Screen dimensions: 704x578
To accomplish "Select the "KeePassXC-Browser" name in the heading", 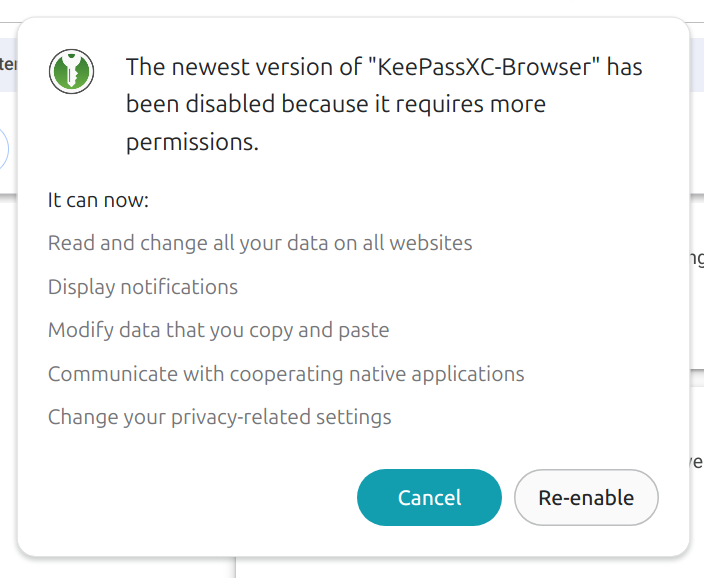I will [484, 67].
